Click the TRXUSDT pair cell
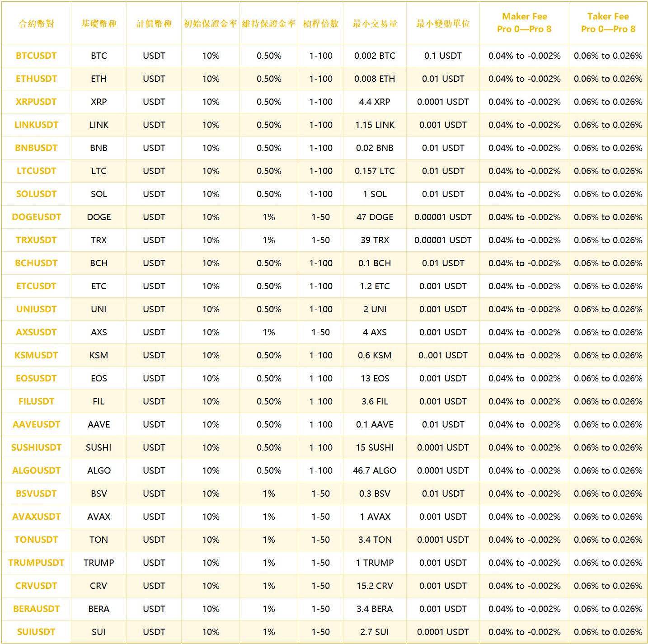Screen dimensions: 648x644 click(x=36, y=240)
